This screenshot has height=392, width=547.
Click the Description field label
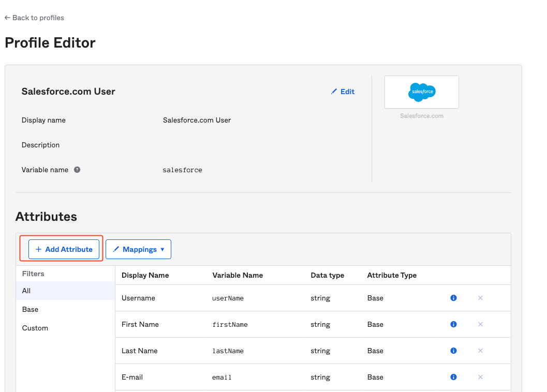click(x=40, y=145)
